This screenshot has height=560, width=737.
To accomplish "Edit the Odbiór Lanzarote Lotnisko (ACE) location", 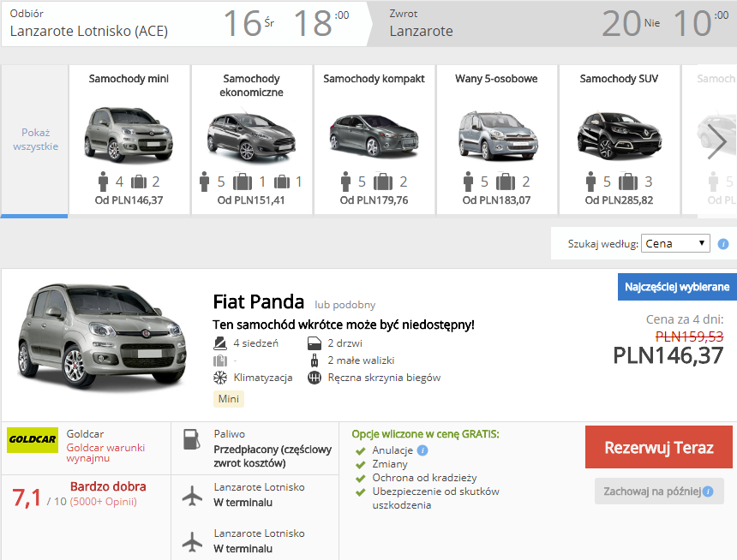I will point(89,31).
